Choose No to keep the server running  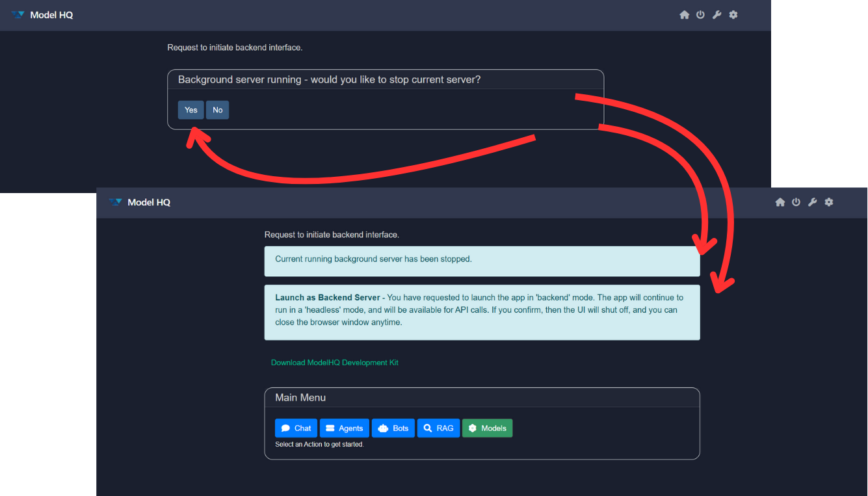[218, 110]
